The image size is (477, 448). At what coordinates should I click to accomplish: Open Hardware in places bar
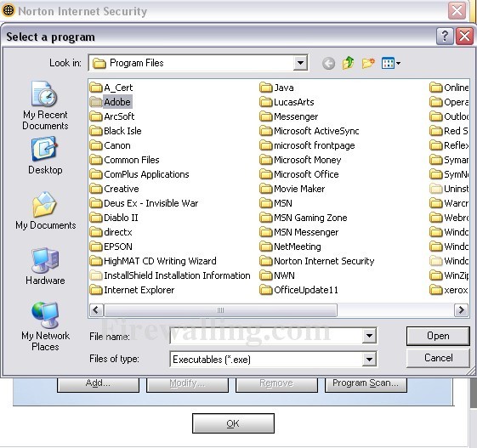click(x=45, y=266)
